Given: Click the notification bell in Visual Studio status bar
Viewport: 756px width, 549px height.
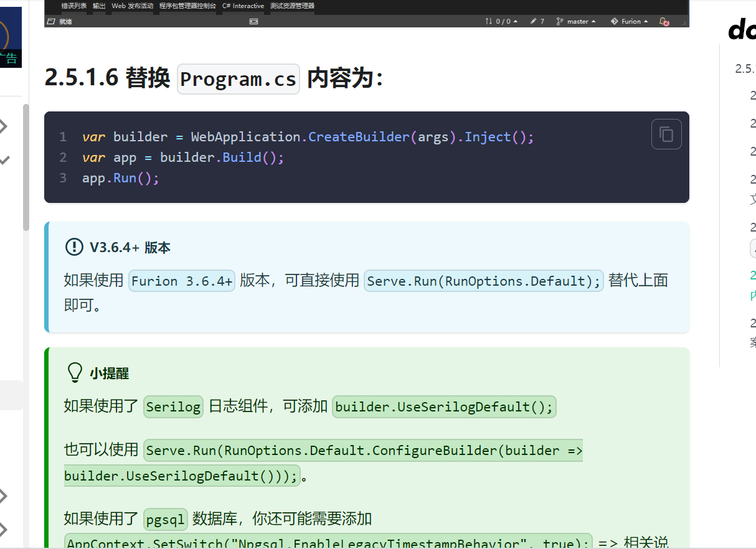Looking at the screenshot, I should 664,21.
